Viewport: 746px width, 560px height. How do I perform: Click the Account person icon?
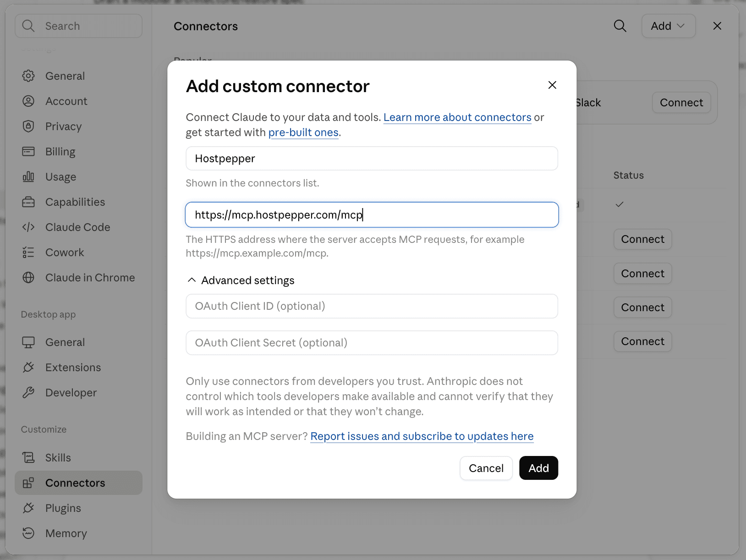[x=28, y=101]
